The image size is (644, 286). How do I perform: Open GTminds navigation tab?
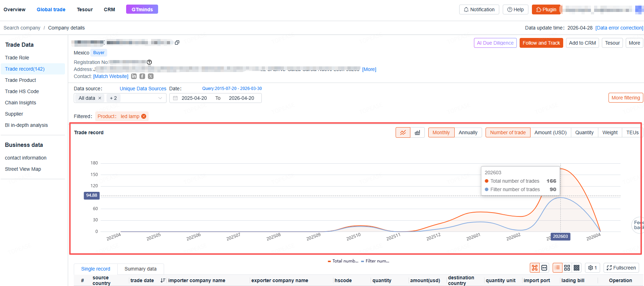click(142, 9)
